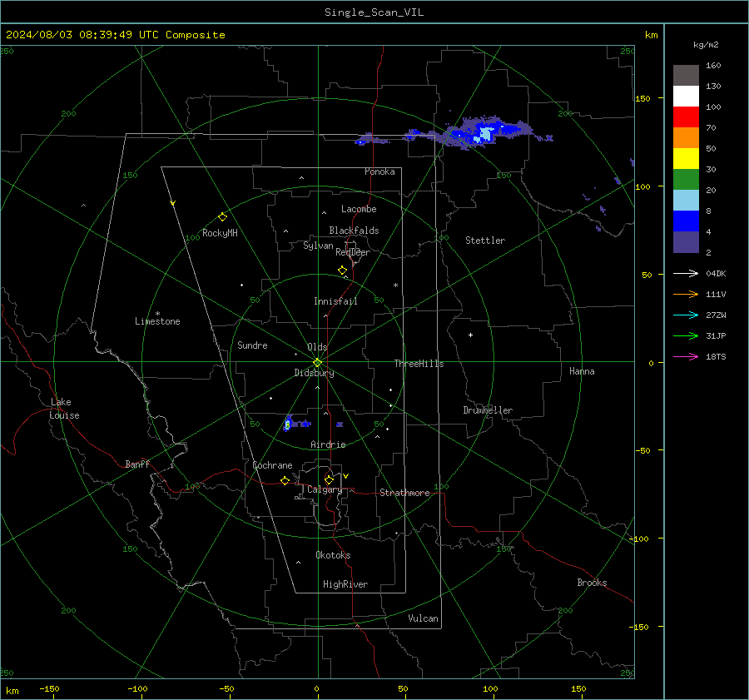
Task: Click the Vulcan label
Action: click(423, 618)
